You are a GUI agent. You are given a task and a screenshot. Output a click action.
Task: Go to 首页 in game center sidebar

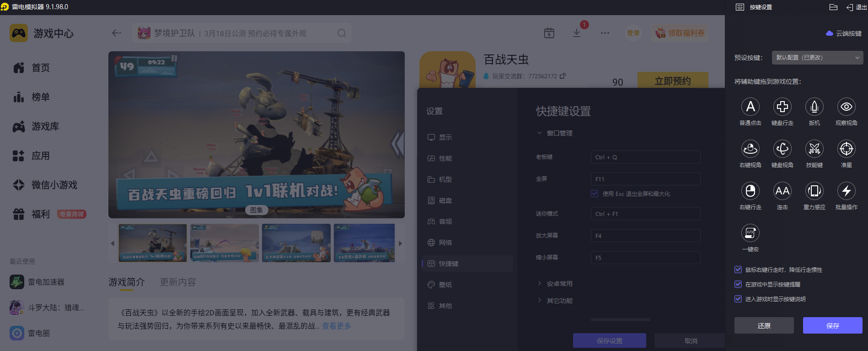(x=32, y=68)
